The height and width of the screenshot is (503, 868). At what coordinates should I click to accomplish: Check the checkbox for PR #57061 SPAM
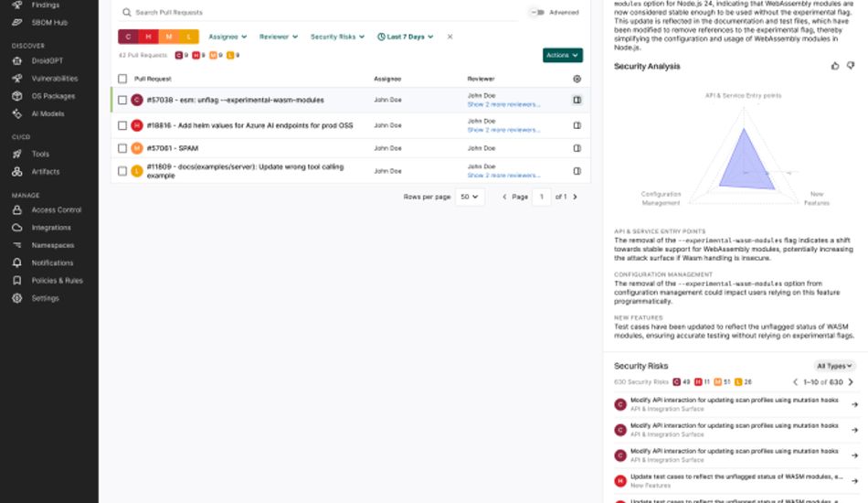pos(122,148)
